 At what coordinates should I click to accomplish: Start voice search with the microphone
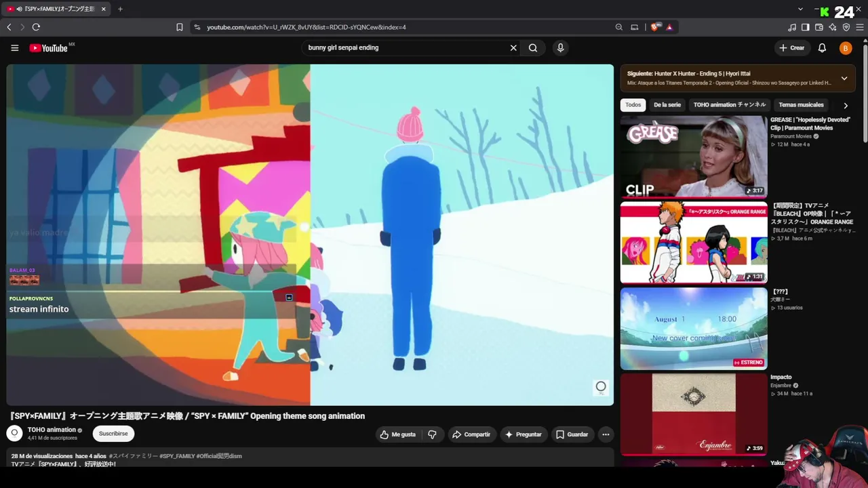click(560, 48)
